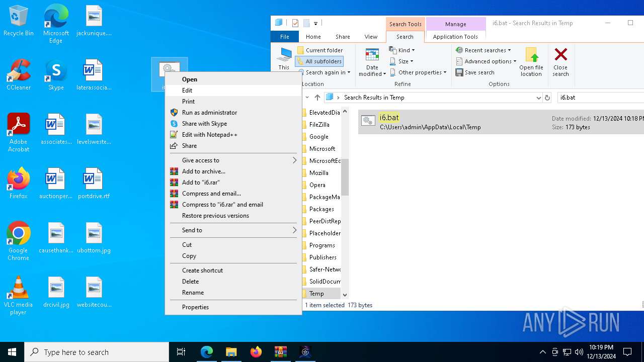
Task: Select the laterassocia Word document
Action: 94,75
